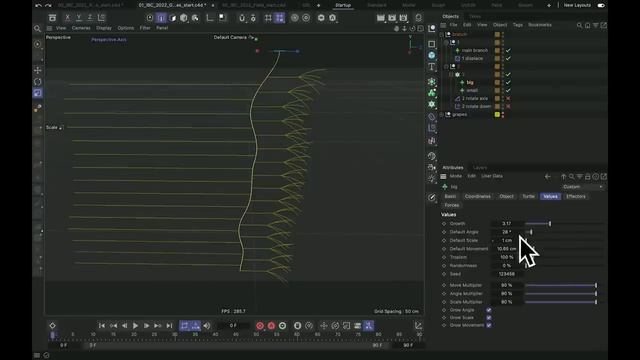This screenshot has width=640, height=360.
Task: Toggle Grow Angle checkbox
Action: coord(489,310)
